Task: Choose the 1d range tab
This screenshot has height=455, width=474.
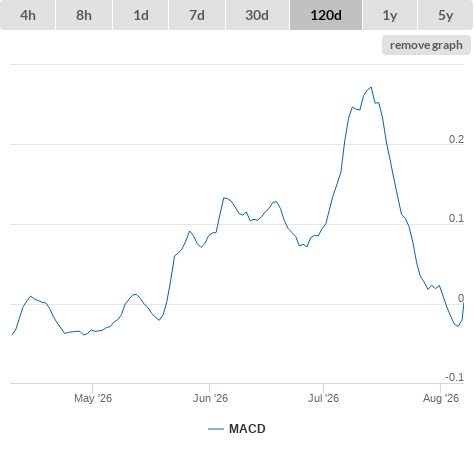Action: pyautogui.click(x=141, y=15)
